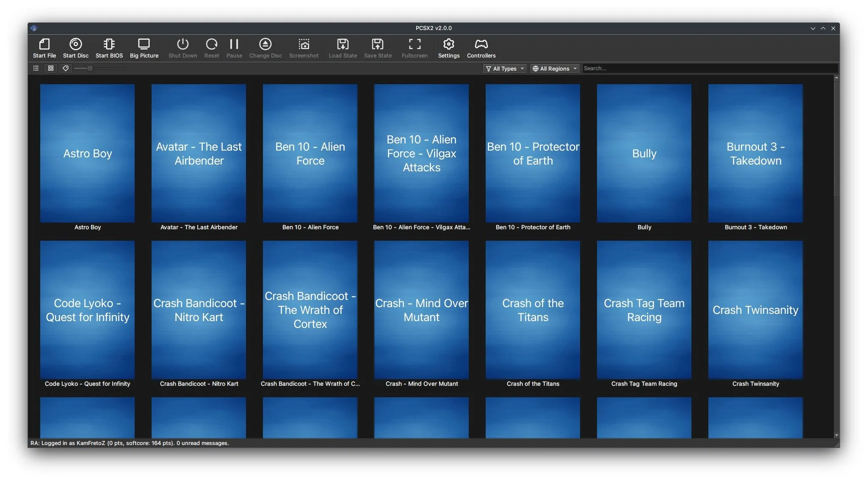Click the scrollbar down arrow
The image size is (868, 481).
point(836,435)
